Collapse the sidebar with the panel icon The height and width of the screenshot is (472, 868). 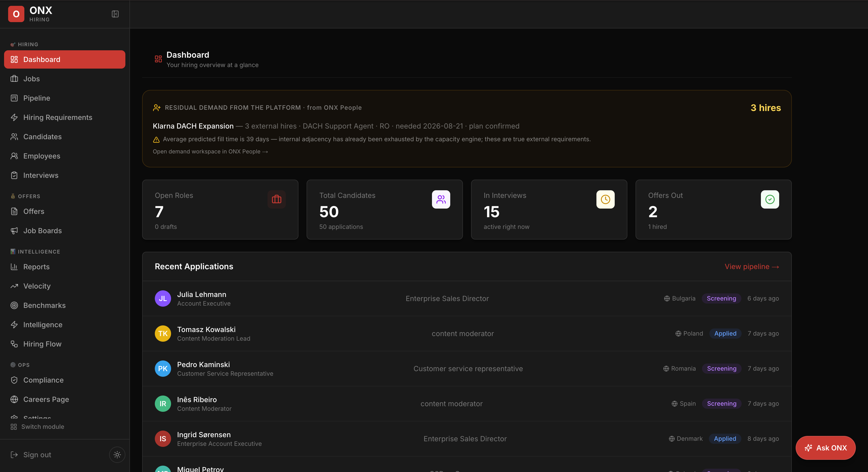(x=115, y=14)
